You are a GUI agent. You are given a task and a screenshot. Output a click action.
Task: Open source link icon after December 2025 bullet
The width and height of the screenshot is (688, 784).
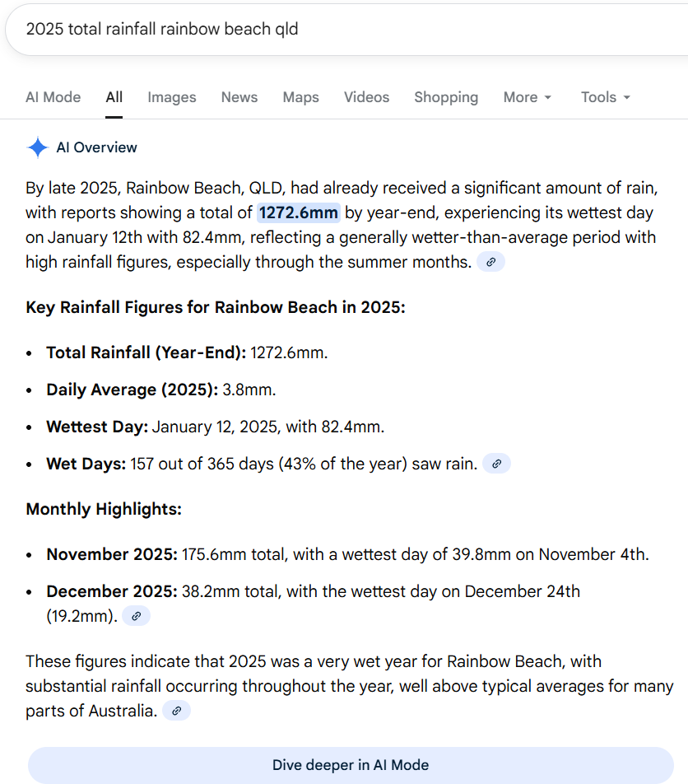(137, 616)
